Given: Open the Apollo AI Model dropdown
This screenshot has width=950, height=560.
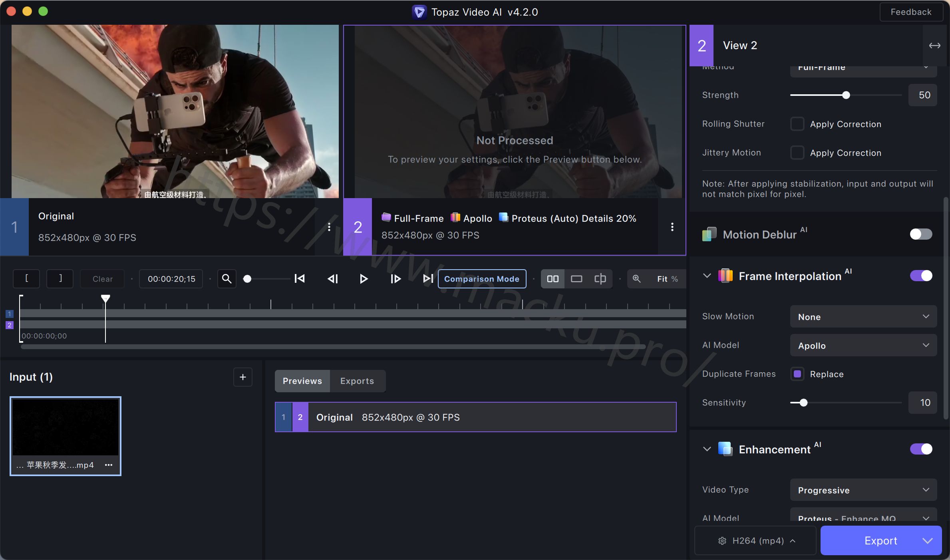Looking at the screenshot, I should [863, 346].
